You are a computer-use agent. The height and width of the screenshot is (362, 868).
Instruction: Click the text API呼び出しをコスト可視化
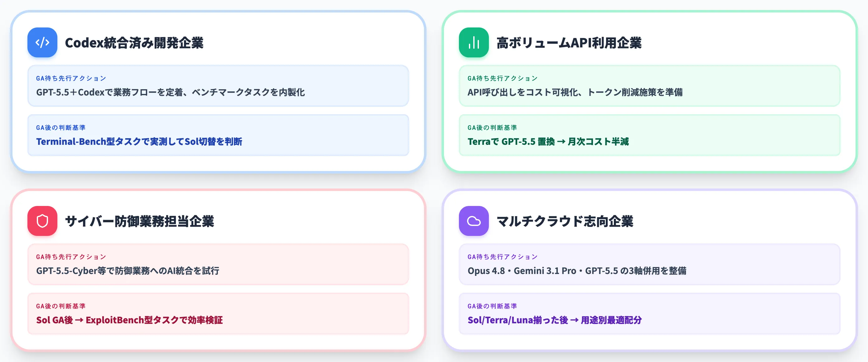pyautogui.click(x=523, y=92)
